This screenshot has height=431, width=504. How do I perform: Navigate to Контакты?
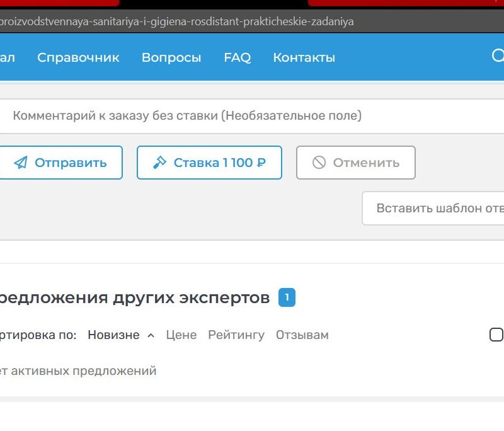pyautogui.click(x=304, y=57)
